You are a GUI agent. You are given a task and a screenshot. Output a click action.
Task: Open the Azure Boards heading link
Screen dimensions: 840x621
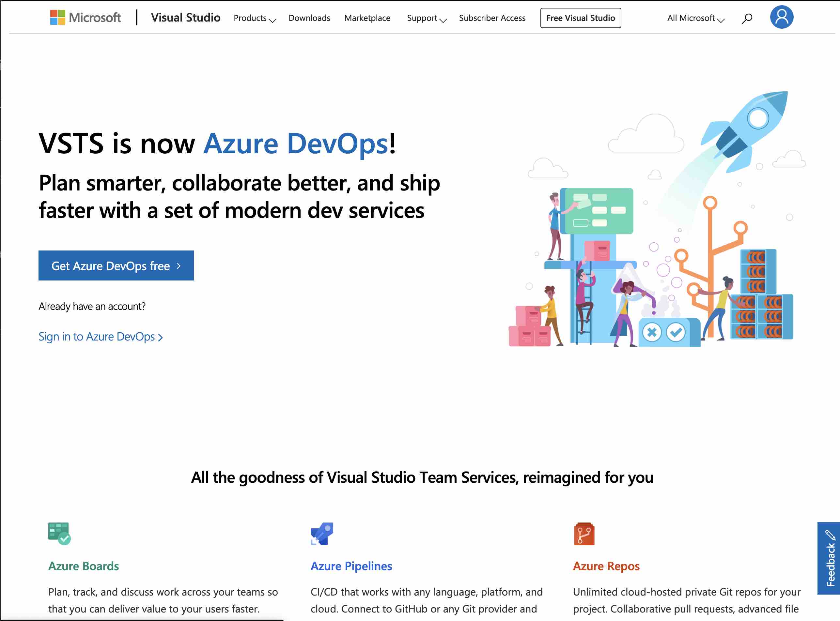(84, 566)
